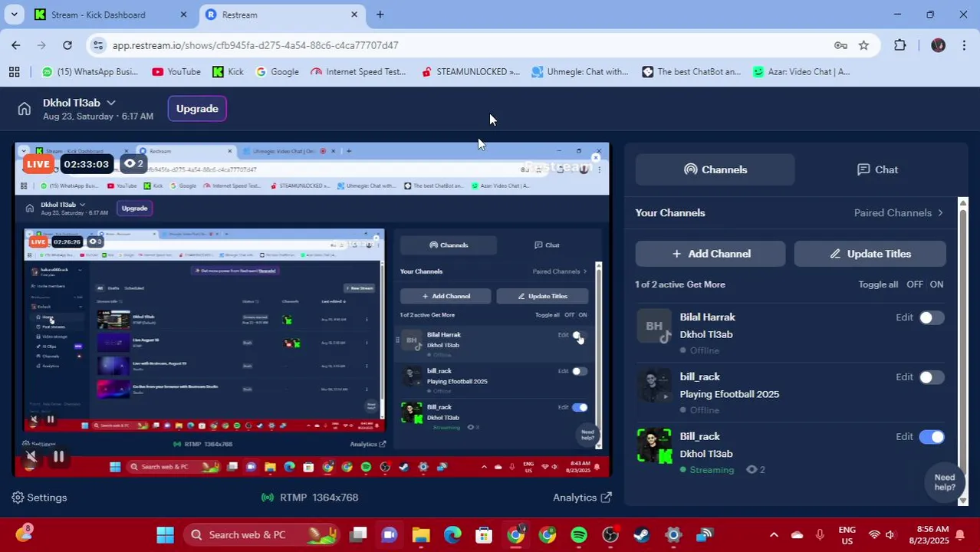The height and width of the screenshot is (552, 980).
Task: Enable the Playing Efootball 2025 channel toggle
Action: (x=932, y=377)
